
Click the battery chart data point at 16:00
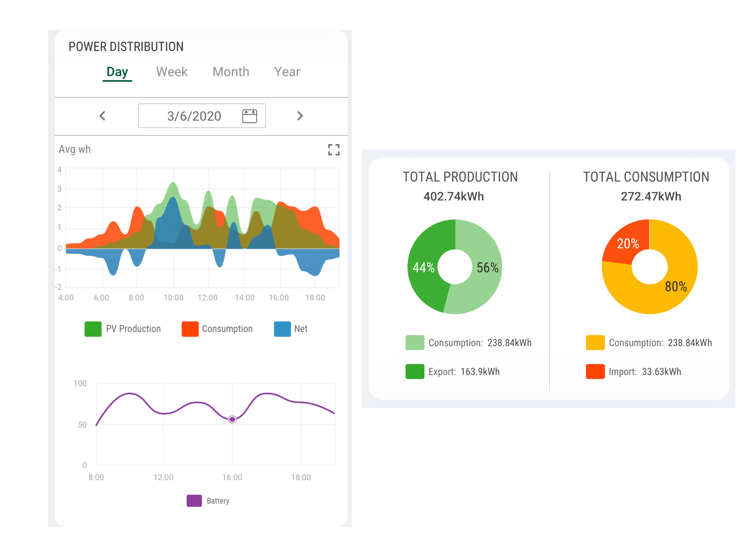(232, 419)
